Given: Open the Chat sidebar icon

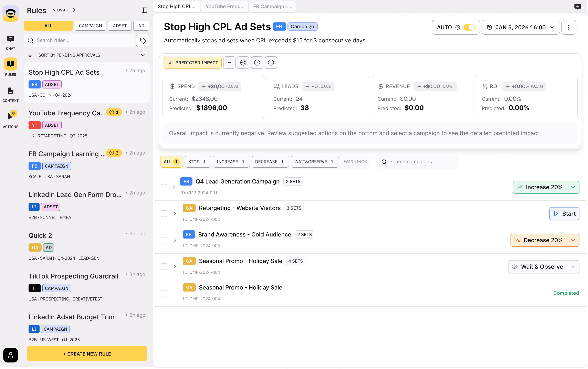Looking at the screenshot, I should [x=10, y=42].
